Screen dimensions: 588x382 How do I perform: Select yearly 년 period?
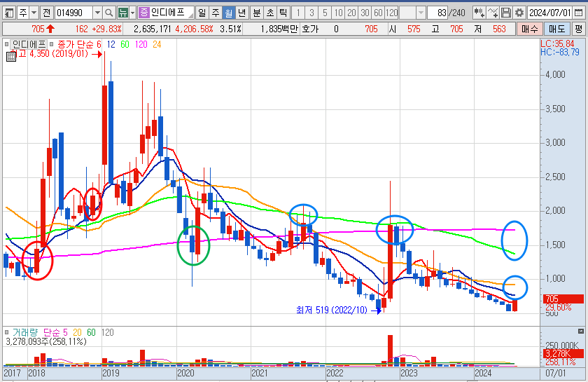[241, 13]
